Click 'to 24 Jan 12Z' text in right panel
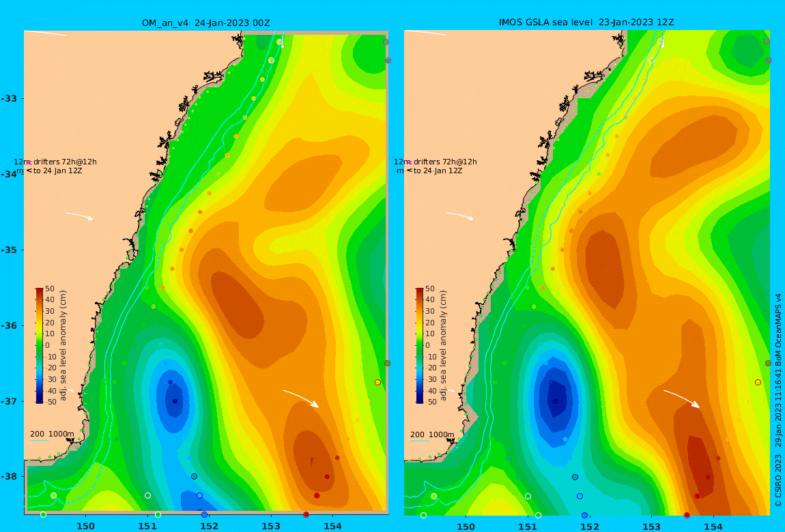The image size is (785, 532). click(x=438, y=171)
